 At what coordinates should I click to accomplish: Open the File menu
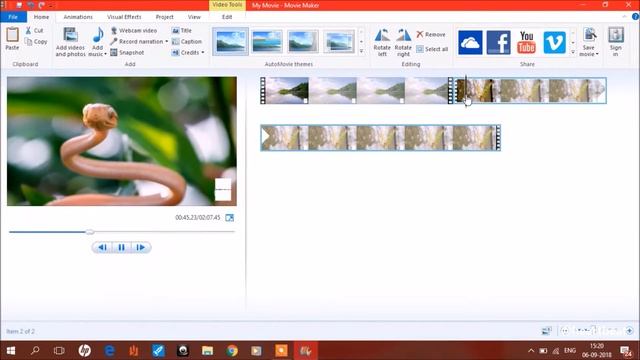click(13, 17)
